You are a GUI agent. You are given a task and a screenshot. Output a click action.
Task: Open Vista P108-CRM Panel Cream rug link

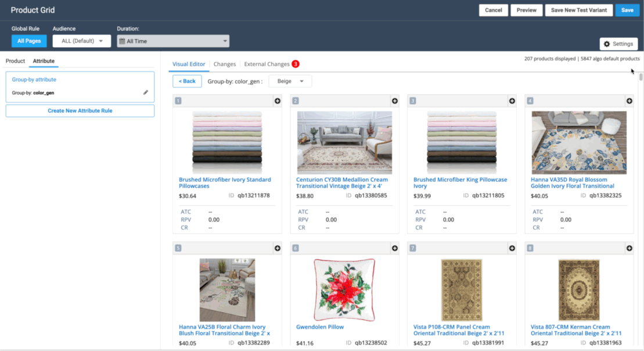459,330
